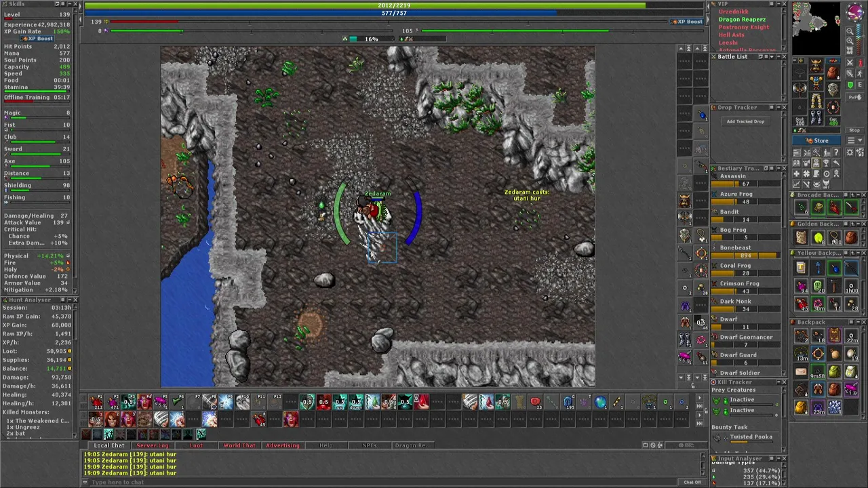Select the letter envelope in Backpack
The image size is (868, 488).
point(801,371)
